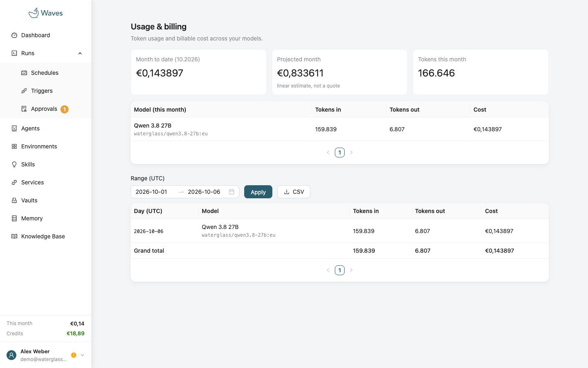Select the Schedules calendar icon
Image resolution: width=588 pixels, height=368 pixels.
pyautogui.click(x=24, y=73)
